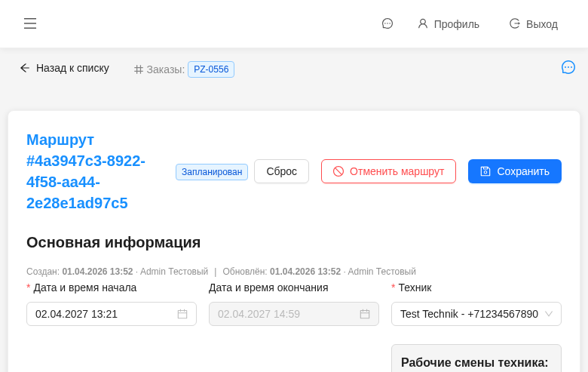Log out using Выход
The image size is (588, 372).
(534, 24)
